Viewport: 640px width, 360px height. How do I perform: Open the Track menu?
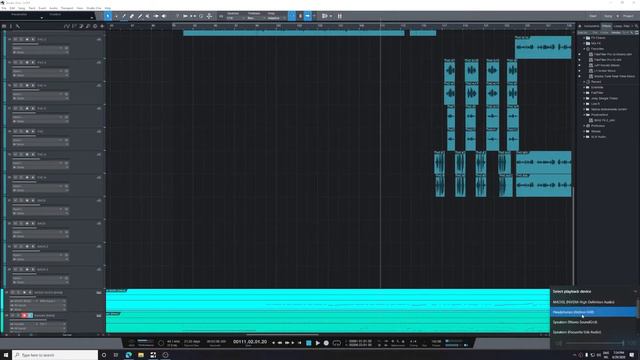click(32, 8)
